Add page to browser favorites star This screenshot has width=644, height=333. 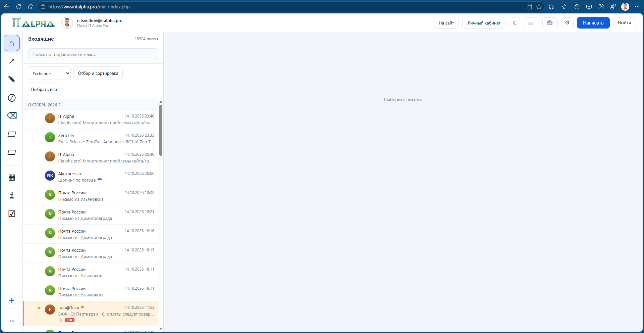pyautogui.click(x=539, y=7)
